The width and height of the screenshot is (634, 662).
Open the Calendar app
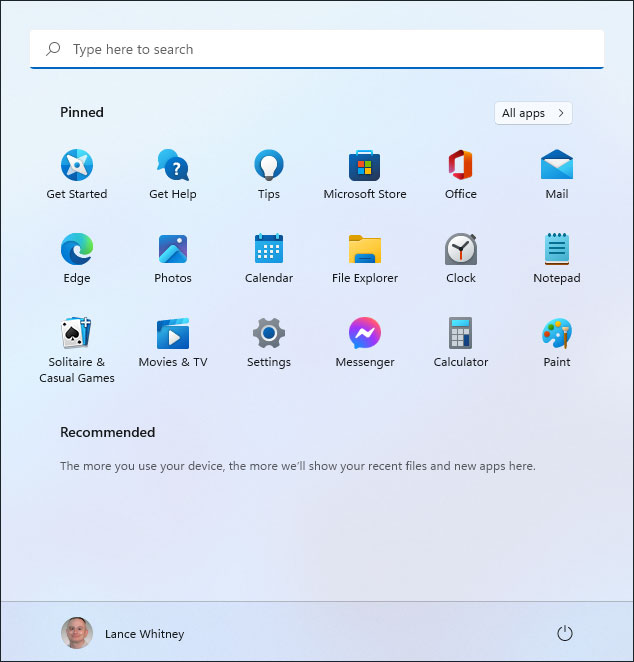tap(269, 250)
